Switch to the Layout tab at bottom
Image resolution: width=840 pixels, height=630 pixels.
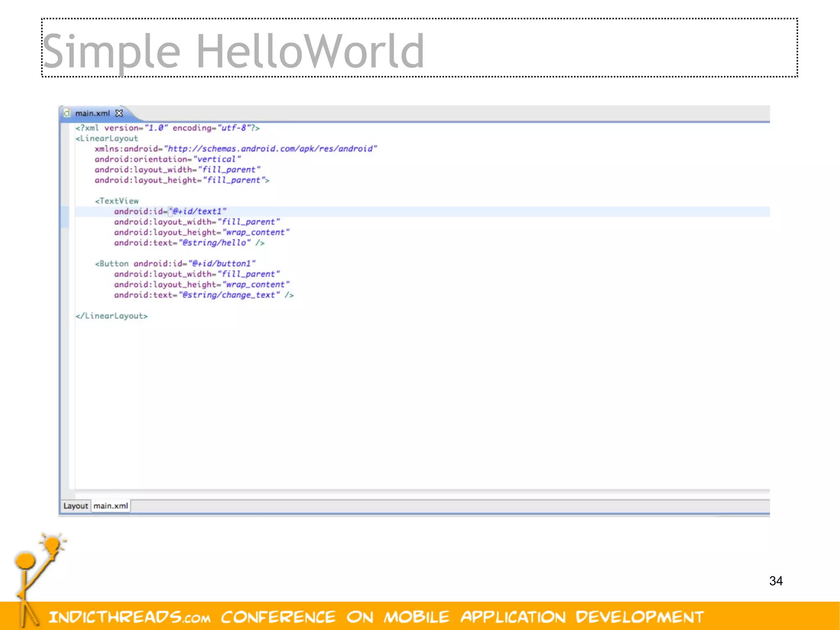tap(75, 506)
